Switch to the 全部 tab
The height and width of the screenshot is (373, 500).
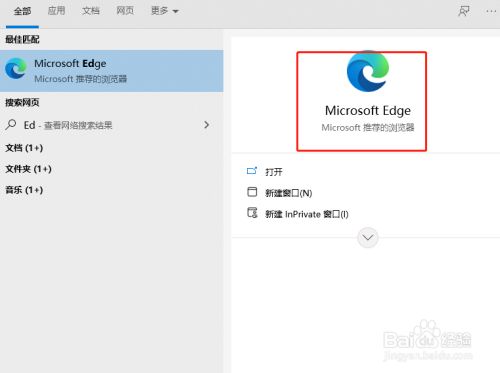(22, 11)
